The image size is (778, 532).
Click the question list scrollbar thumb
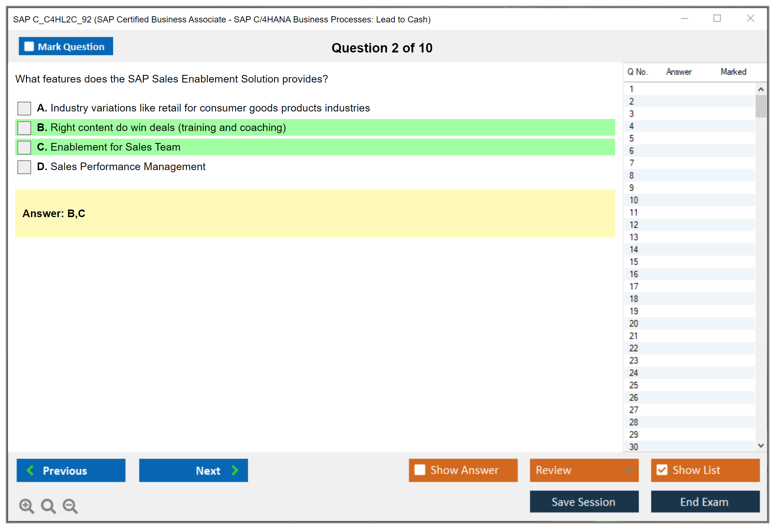click(761, 106)
